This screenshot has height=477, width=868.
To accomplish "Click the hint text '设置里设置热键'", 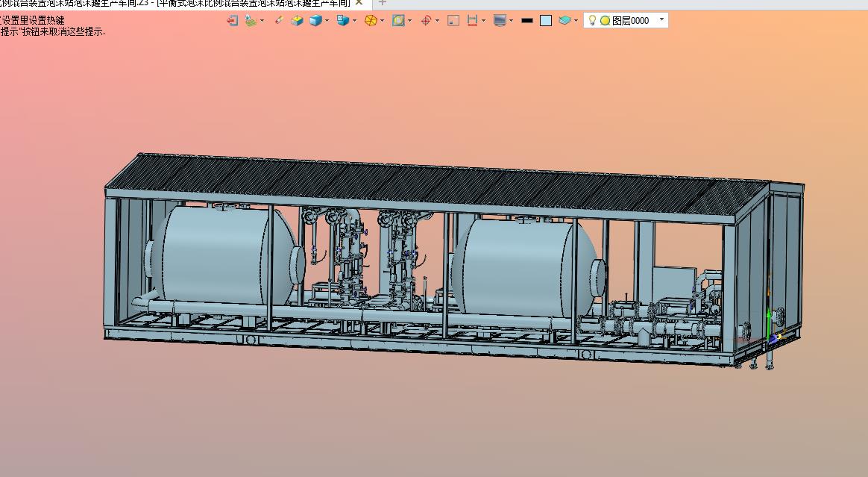I will (x=34, y=20).
